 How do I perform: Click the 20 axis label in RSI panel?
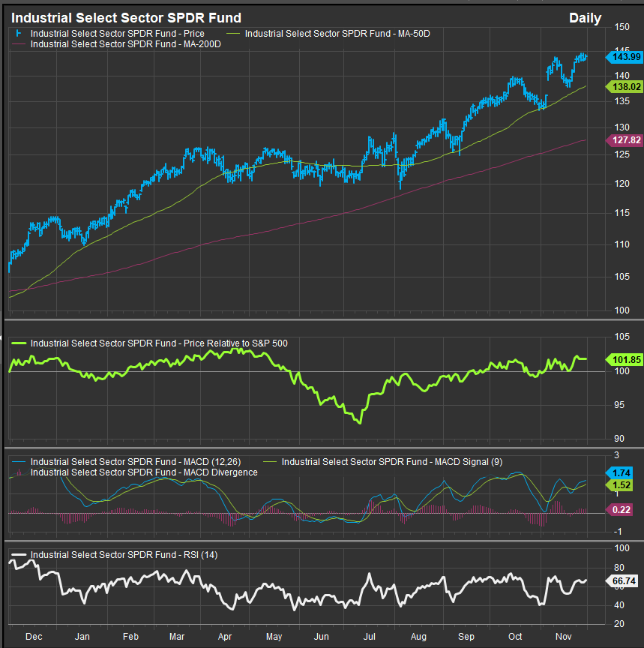(619, 623)
